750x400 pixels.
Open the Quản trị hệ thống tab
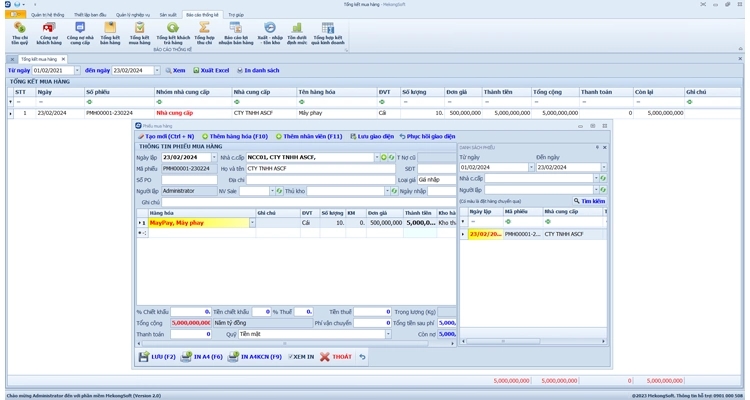47,15
